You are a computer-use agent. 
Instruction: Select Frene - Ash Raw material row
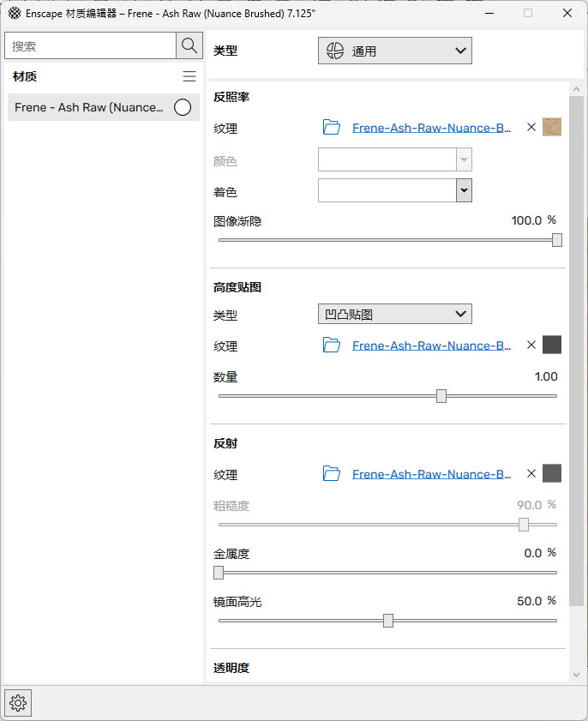click(x=104, y=107)
